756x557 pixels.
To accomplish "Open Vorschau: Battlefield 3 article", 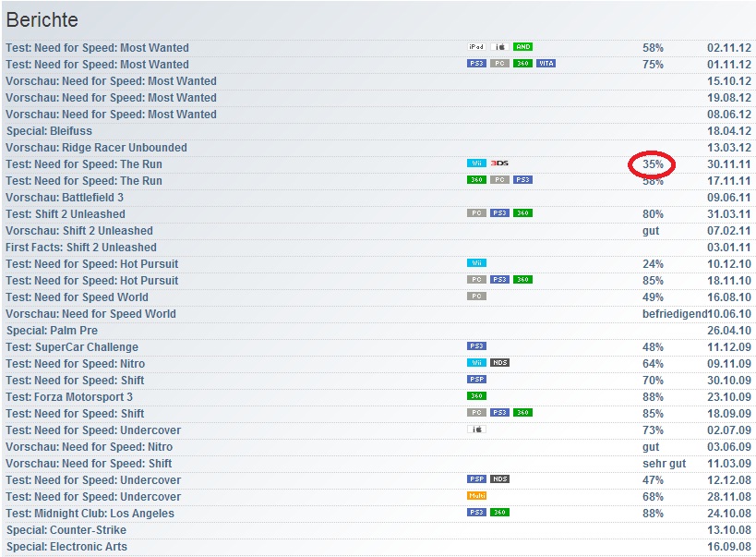I will point(65,198).
